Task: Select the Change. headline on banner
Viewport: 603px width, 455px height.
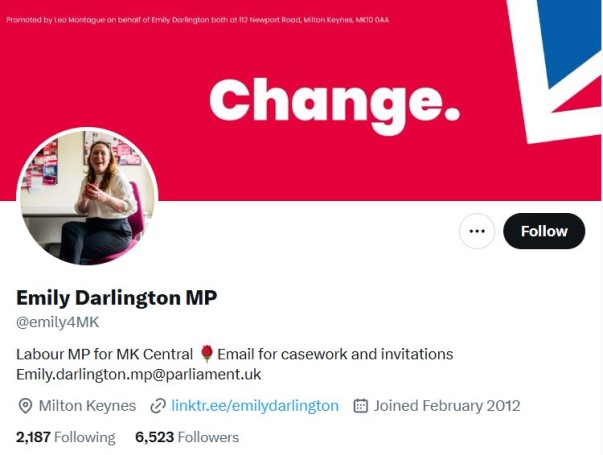Action: point(335,105)
